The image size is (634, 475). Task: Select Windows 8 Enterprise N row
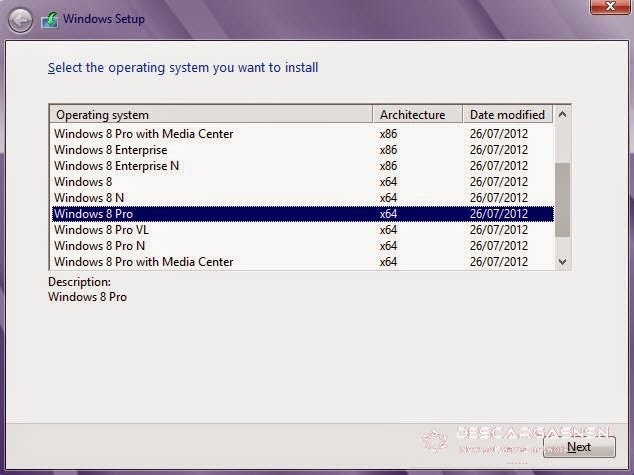(x=302, y=166)
